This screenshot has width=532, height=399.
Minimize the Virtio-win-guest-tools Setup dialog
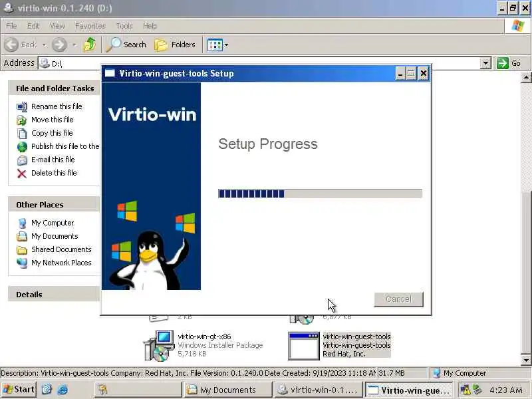(400, 73)
